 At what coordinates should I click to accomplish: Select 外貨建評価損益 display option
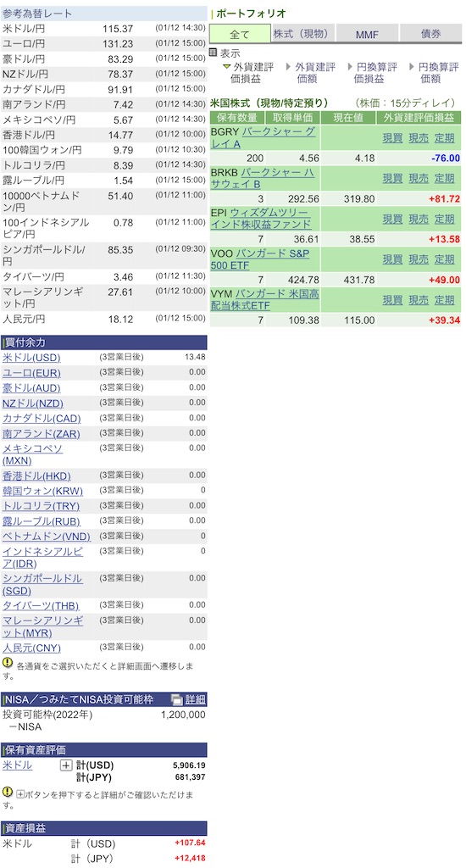[x=252, y=73]
